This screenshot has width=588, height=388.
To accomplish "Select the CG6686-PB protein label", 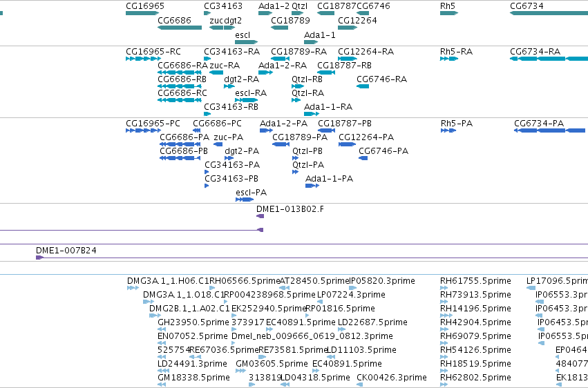I will tap(184, 151).
